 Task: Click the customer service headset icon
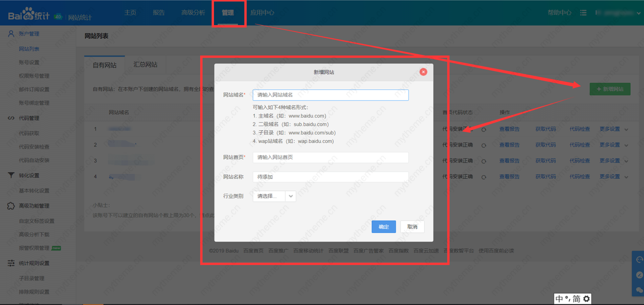(639, 260)
